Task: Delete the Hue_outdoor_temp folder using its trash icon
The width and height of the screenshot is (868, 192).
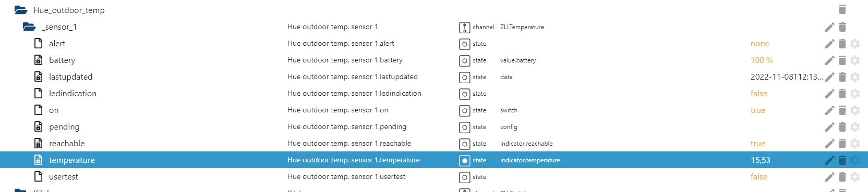Action: [842, 10]
